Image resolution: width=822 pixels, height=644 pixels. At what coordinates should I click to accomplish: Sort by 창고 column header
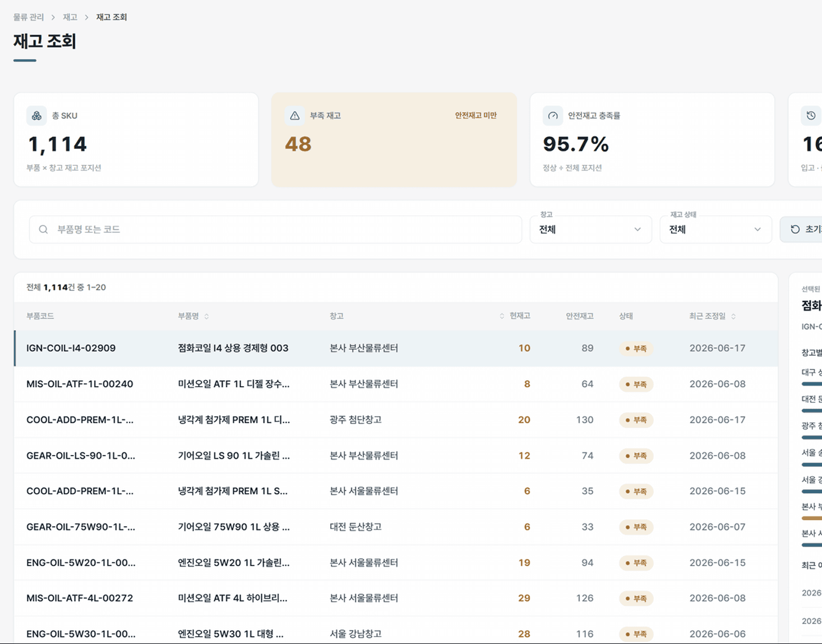pyautogui.click(x=336, y=316)
